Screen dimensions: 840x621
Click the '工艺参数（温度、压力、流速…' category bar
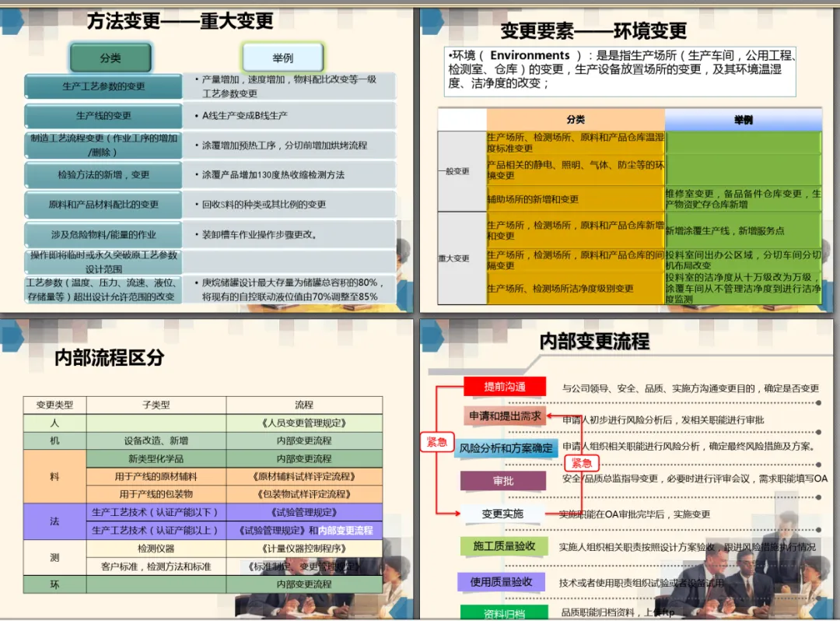[103, 289]
